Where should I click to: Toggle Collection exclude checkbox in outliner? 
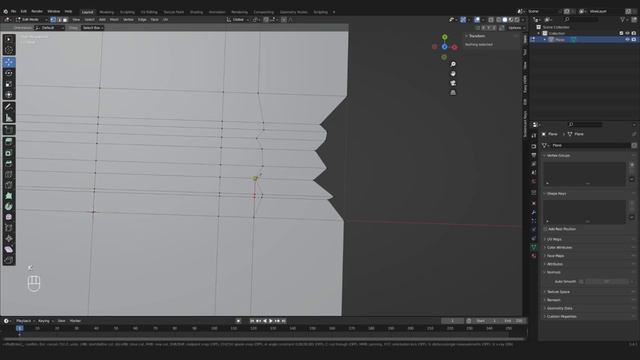[621, 33]
